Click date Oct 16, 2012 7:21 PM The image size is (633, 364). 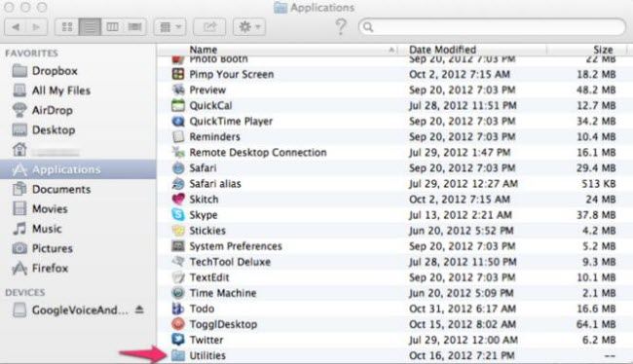pos(462,356)
